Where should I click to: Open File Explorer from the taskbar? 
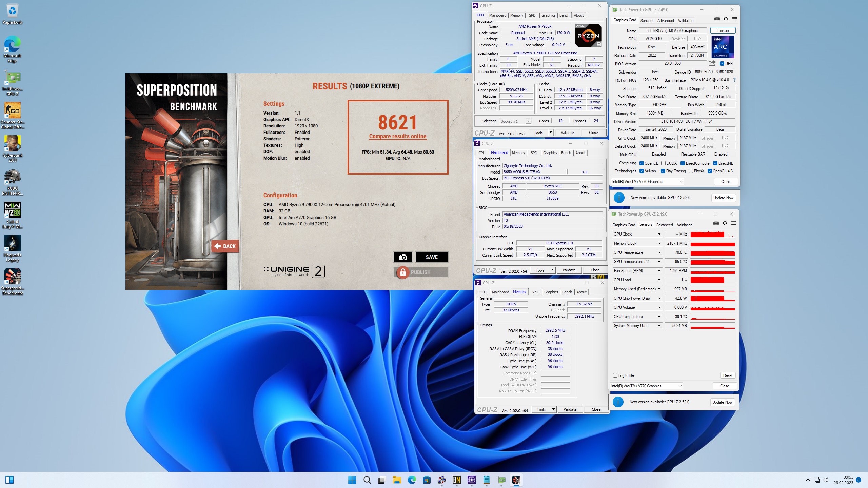tap(397, 480)
